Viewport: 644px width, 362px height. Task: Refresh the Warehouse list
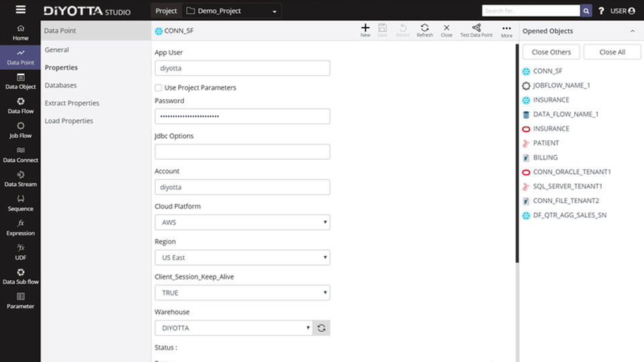321,328
